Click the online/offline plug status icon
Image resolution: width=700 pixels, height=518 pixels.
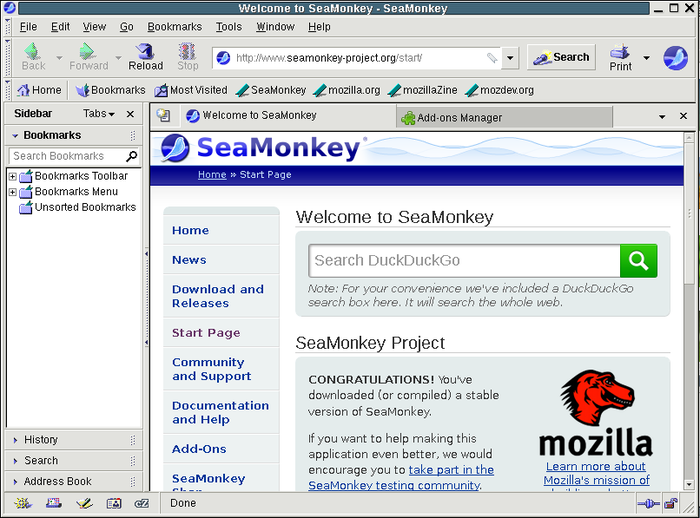[x=648, y=504]
